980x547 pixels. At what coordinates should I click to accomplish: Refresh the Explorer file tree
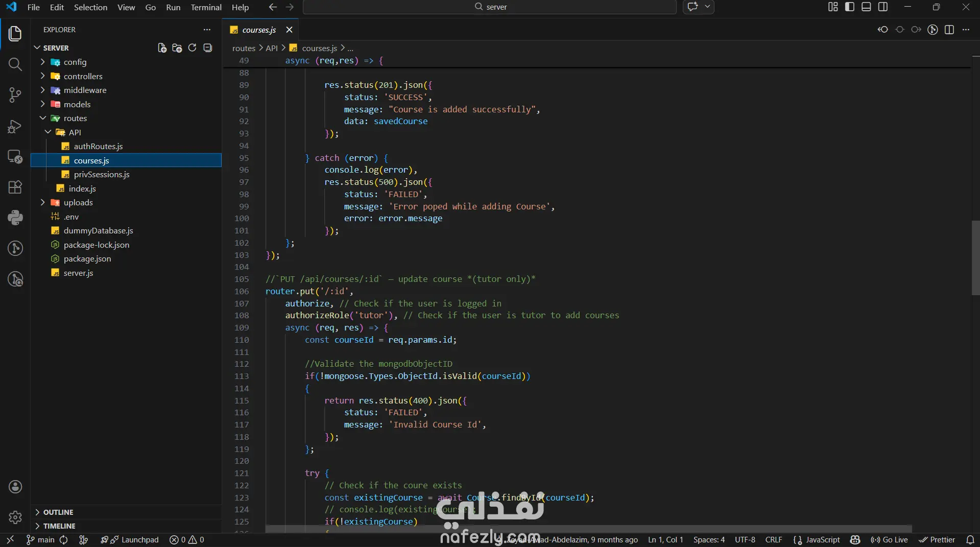tap(192, 48)
